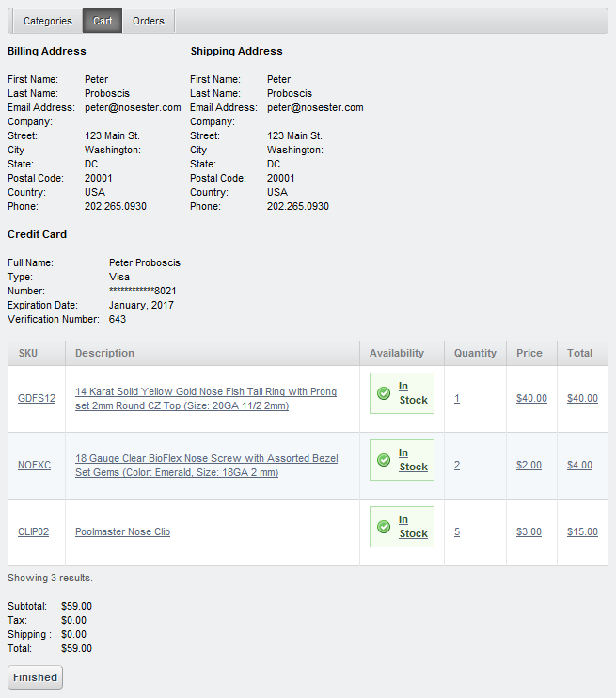Click the Total column header
The image size is (616, 698).
coord(582,353)
